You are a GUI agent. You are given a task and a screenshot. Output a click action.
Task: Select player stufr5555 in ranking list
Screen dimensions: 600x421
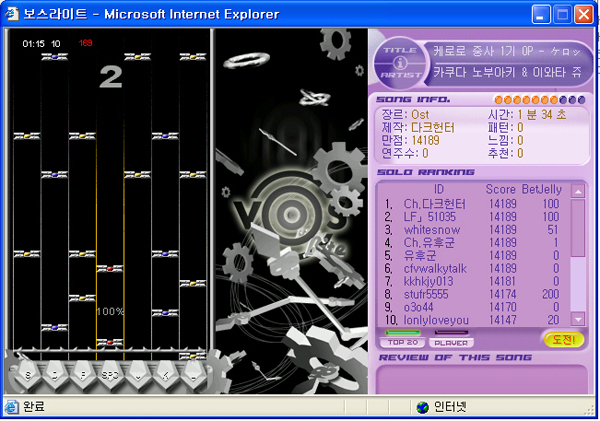(x=432, y=294)
